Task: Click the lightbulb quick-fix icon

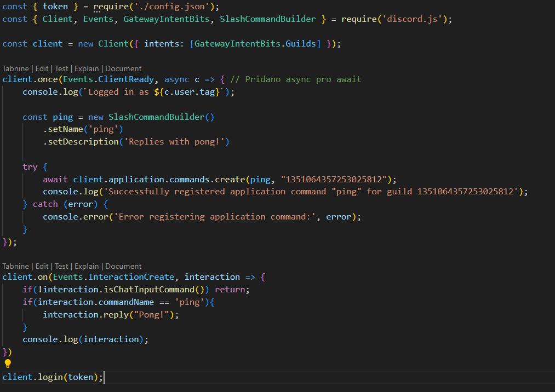Action: pyautogui.click(x=8, y=364)
